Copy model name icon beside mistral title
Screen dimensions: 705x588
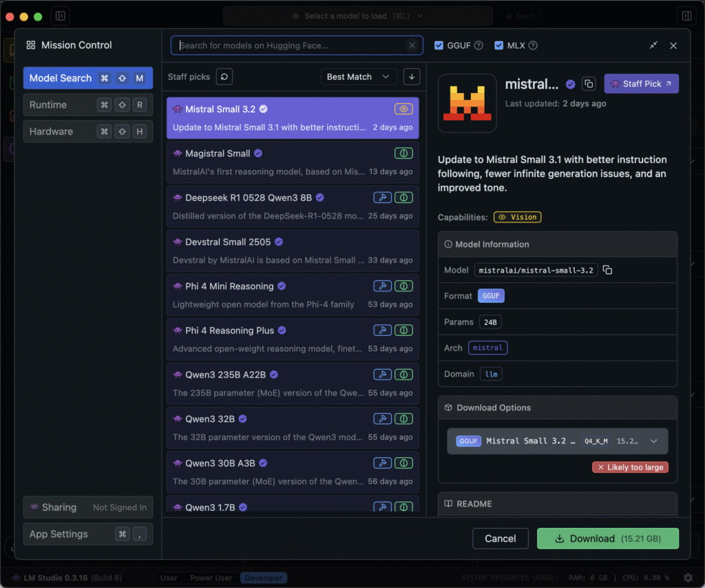pyautogui.click(x=589, y=84)
